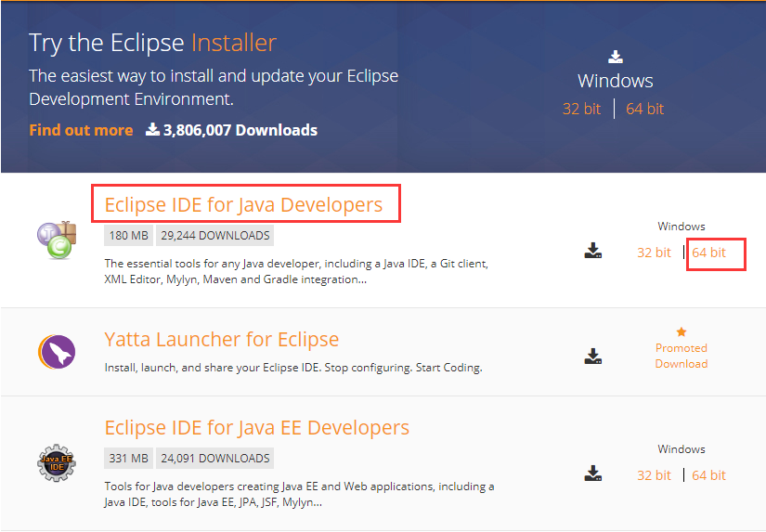Click the Promoted Download link
The image size is (766, 532).
coord(682,356)
